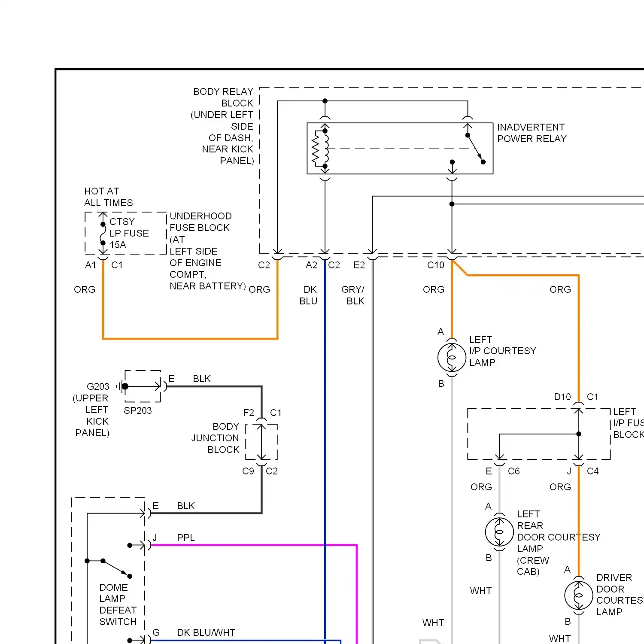Click the C6 connector label
This screenshot has width=644, height=644.
pyautogui.click(x=514, y=471)
